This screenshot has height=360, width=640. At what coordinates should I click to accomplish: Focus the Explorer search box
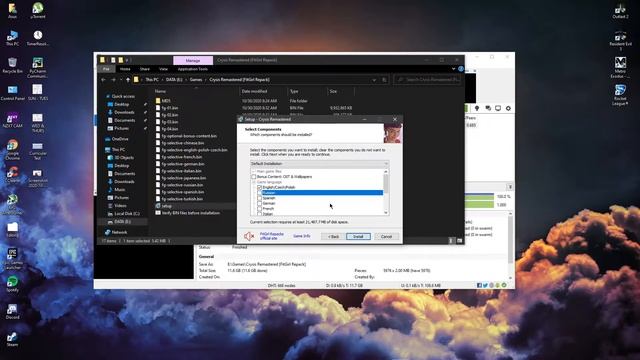pos(428,80)
